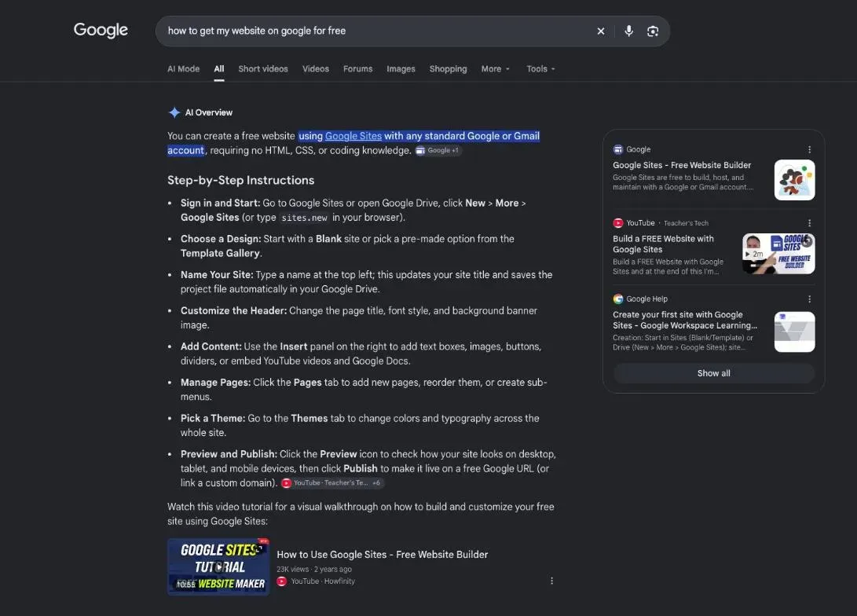The width and height of the screenshot is (857, 616).
Task: Click the Google logo
Action: (x=101, y=30)
